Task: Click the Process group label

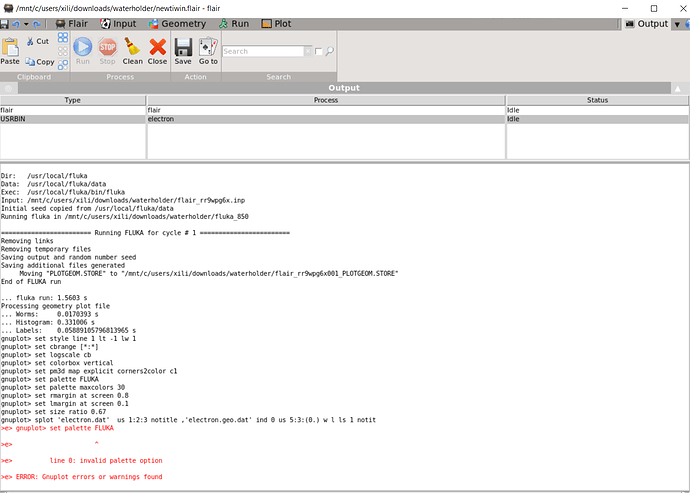Action: pos(120,77)
